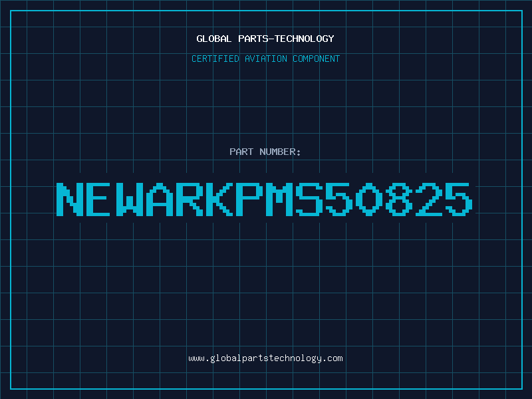Click the CERTIFIED AVIATION COMPONENT subtitle

click(x=265, y=59)
